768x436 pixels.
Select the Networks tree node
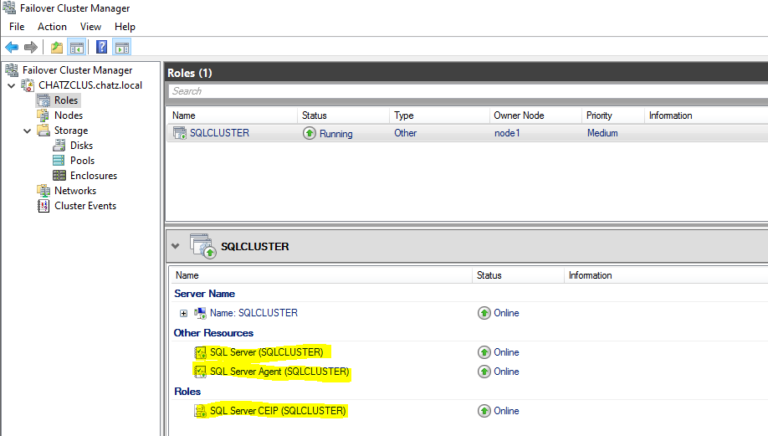tap(75, 191)
